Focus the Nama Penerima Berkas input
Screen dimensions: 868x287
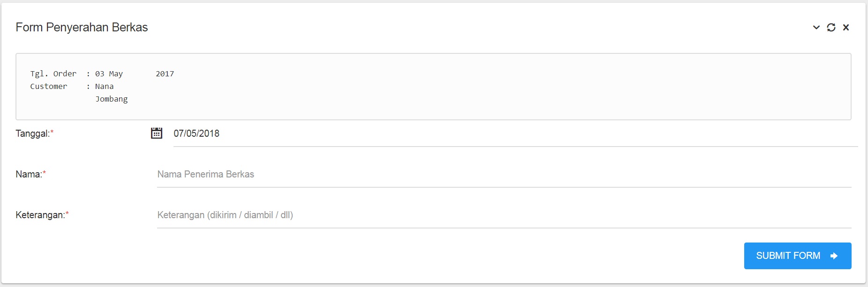tap(504, 174)
